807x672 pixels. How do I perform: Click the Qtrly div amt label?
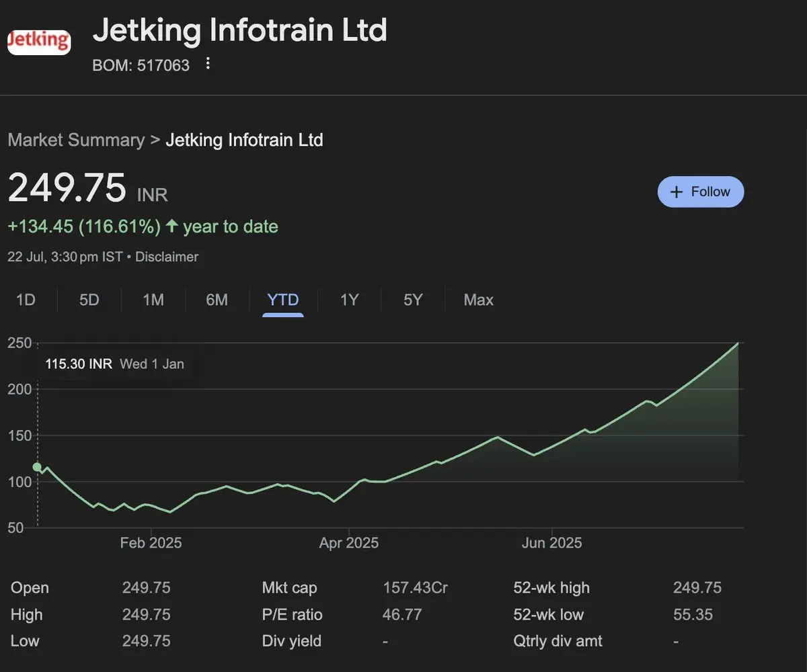coord(558,641)
